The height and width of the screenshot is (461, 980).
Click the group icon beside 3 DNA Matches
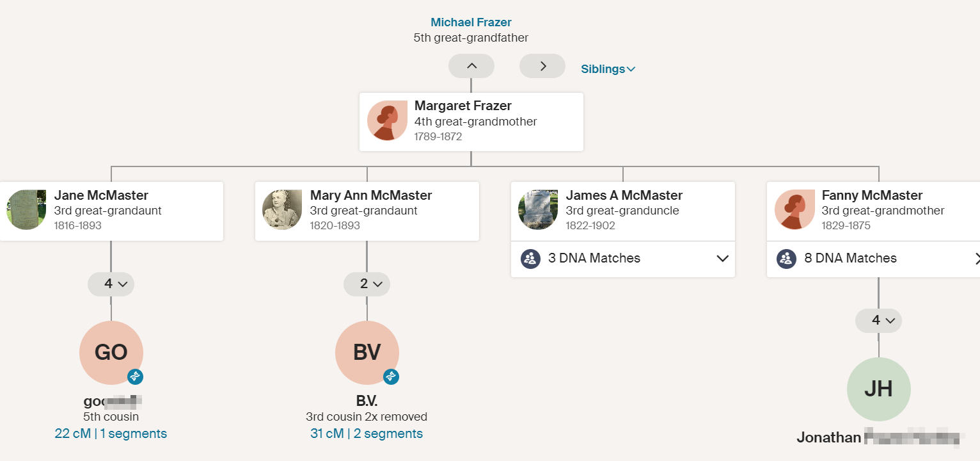pos(530,259)
